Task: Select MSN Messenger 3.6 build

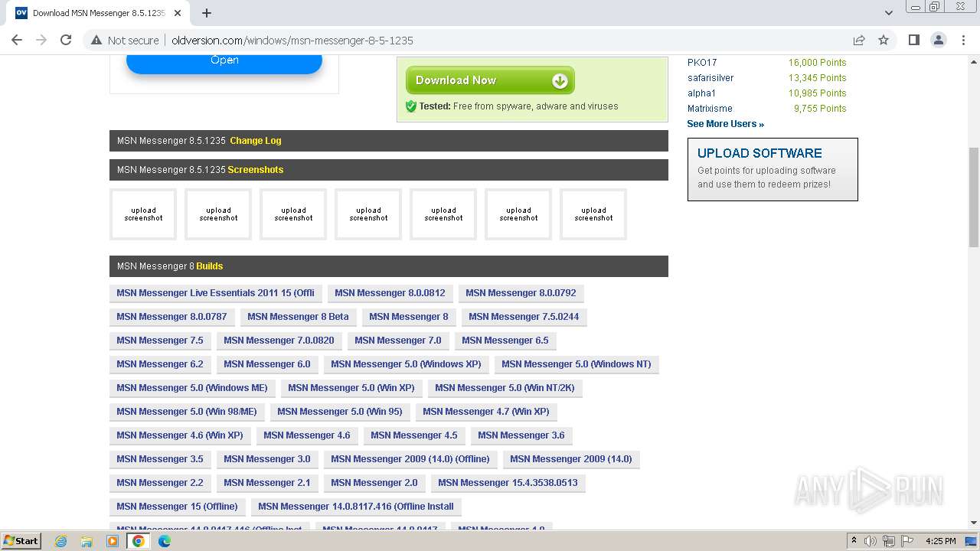Action: click(521, 435)
